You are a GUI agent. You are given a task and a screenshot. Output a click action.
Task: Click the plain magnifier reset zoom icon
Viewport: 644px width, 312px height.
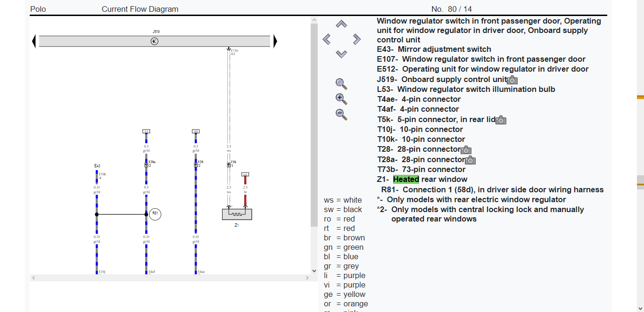coord(341,84)
